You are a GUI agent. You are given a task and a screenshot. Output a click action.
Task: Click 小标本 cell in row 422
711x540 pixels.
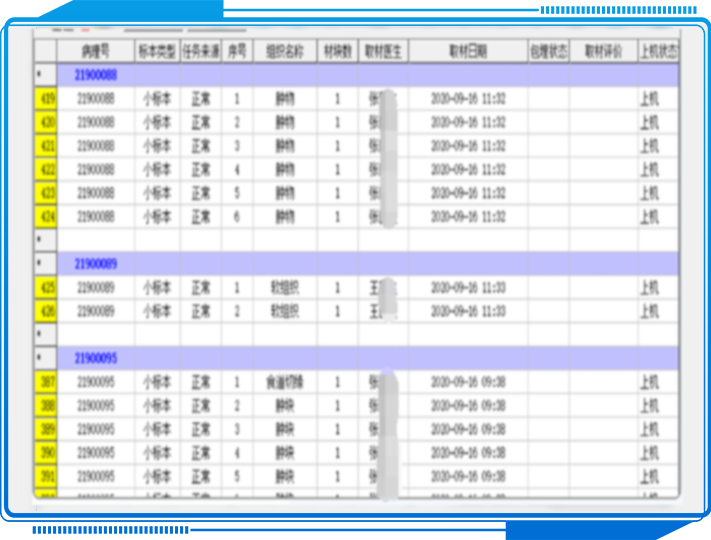coord(157,169)
